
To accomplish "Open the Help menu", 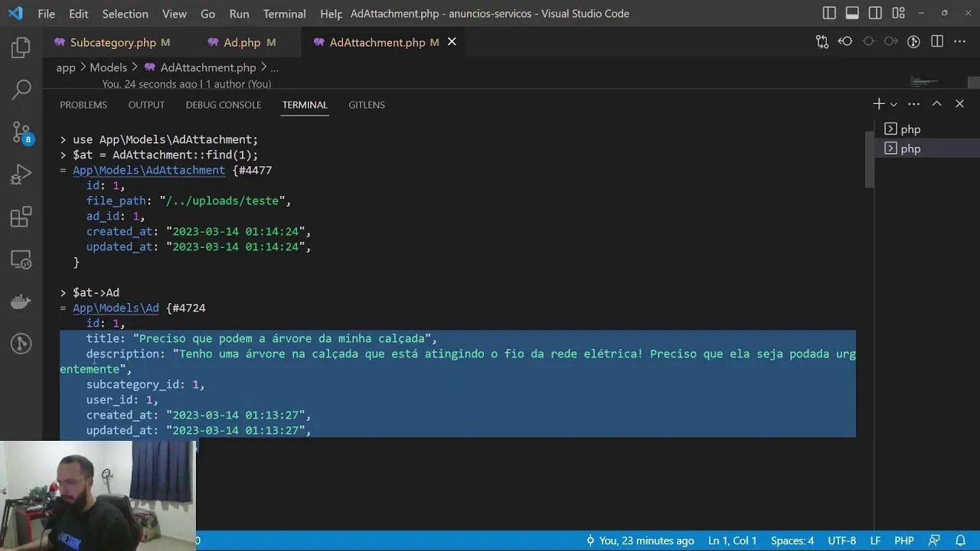I will (331, 13).
